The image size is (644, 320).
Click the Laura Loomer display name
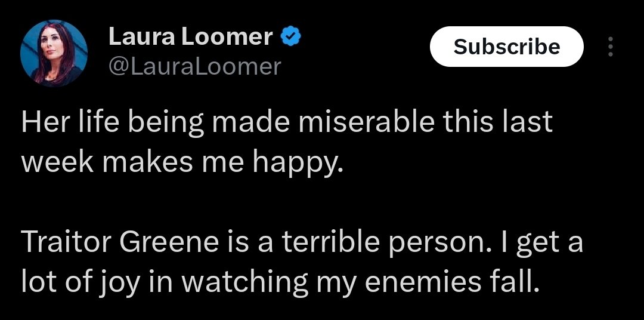pos(191,37)
